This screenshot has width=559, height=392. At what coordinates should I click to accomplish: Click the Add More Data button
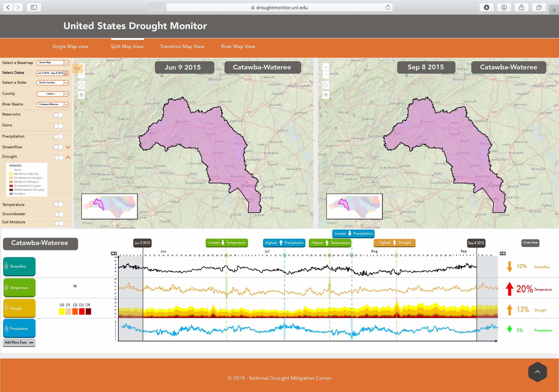click(20, 342)
